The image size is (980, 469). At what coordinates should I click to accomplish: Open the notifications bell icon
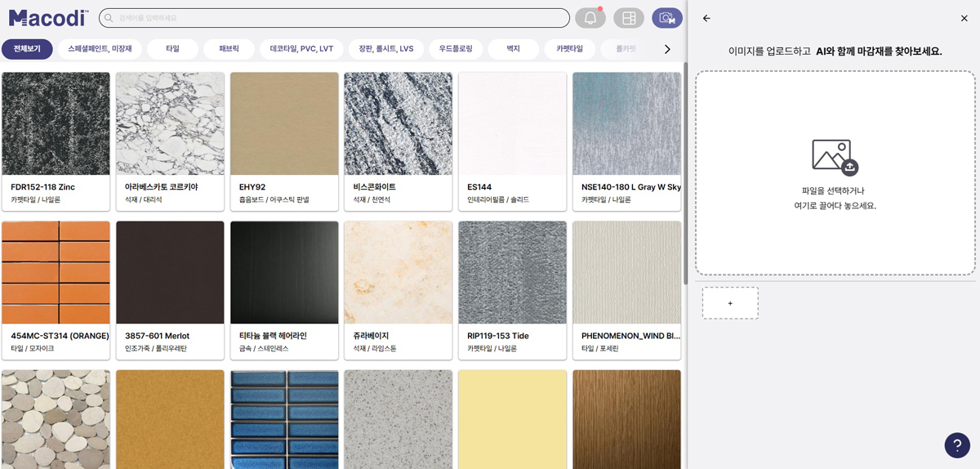pyautogui.click(x=590, y=18)
